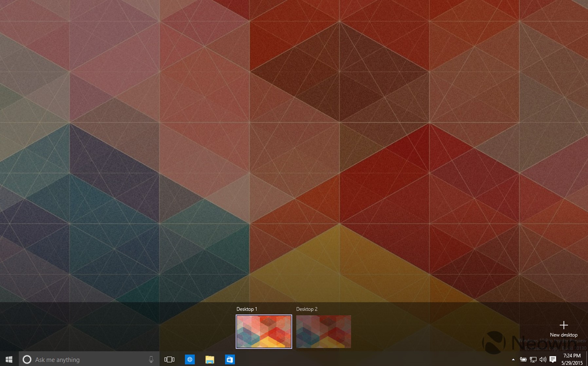The image size is (588, 366).
Task: Open the clock showing 7:24 PM
Action: pos(572,359)
